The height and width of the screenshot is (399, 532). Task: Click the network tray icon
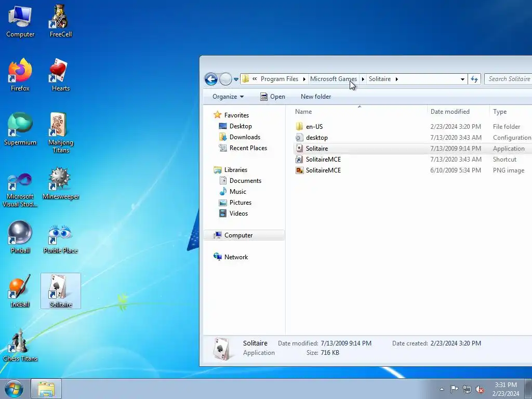[x=467, y=389]
